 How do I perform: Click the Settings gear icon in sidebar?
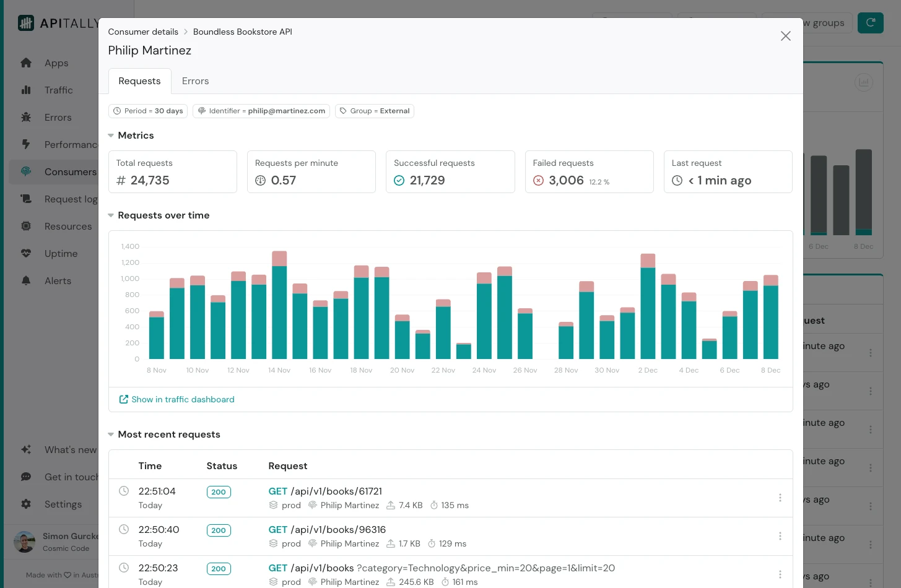[26, 504]
